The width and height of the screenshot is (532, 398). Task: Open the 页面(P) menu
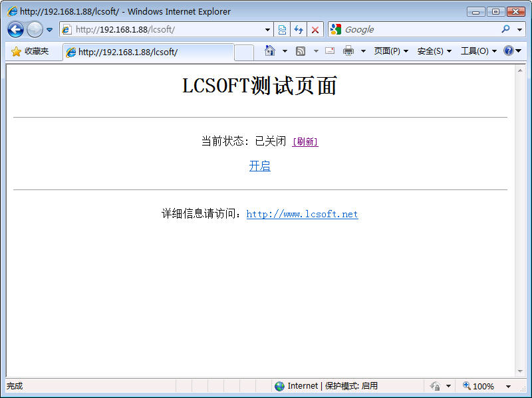[x=391, y=51]
